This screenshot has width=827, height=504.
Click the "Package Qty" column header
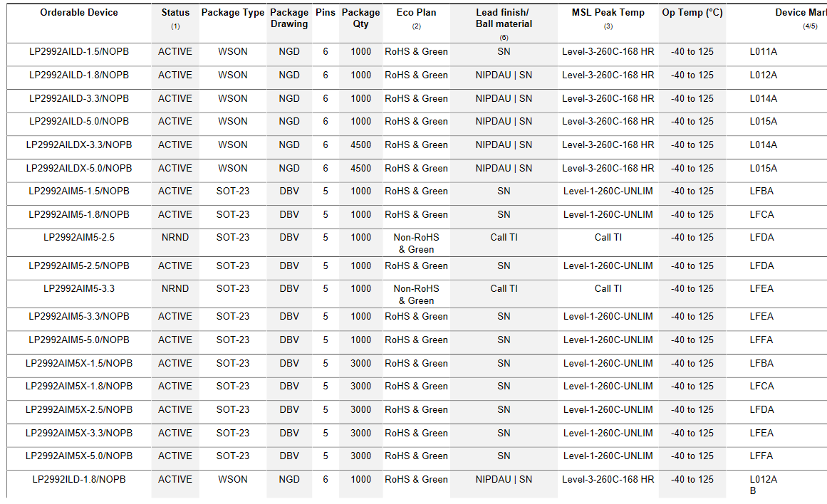point(360,18)
